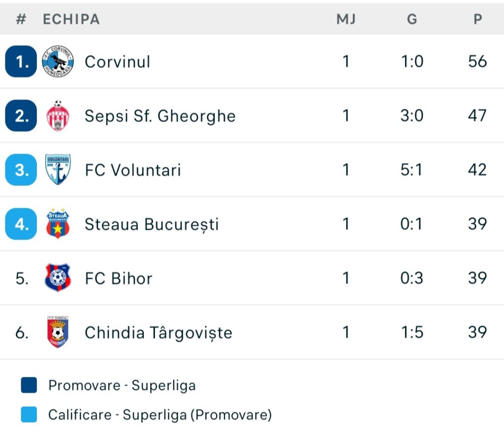Image resolution: width=504 pixels, height=432 pixels.
Task: Sort by the P points column header
Action: [x=477, y=19]
